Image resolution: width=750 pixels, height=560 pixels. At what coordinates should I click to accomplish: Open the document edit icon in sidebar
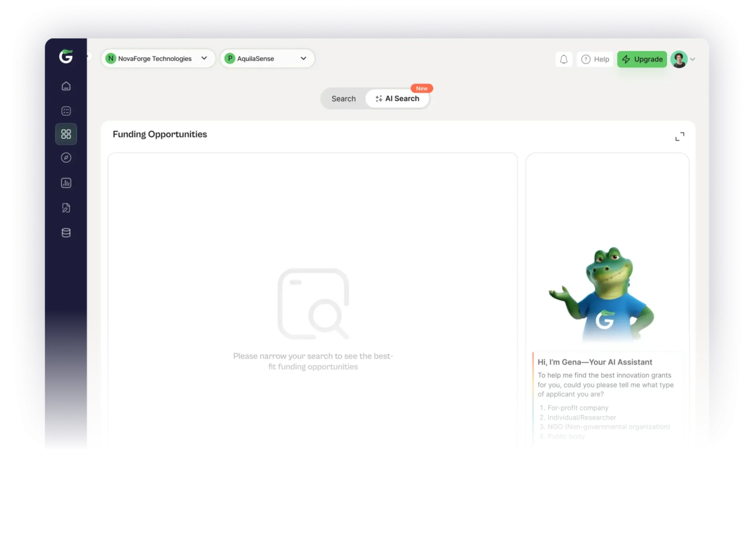tap(66, 208)
